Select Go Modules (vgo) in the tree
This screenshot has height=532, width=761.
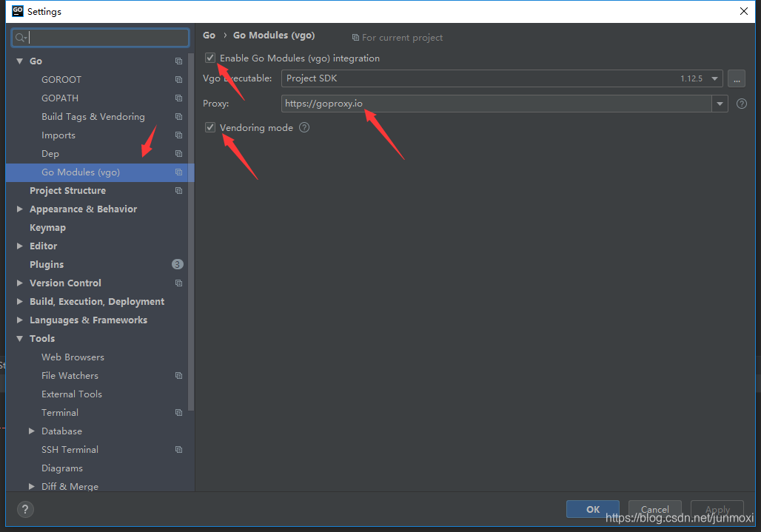click(x=81, y=172)
